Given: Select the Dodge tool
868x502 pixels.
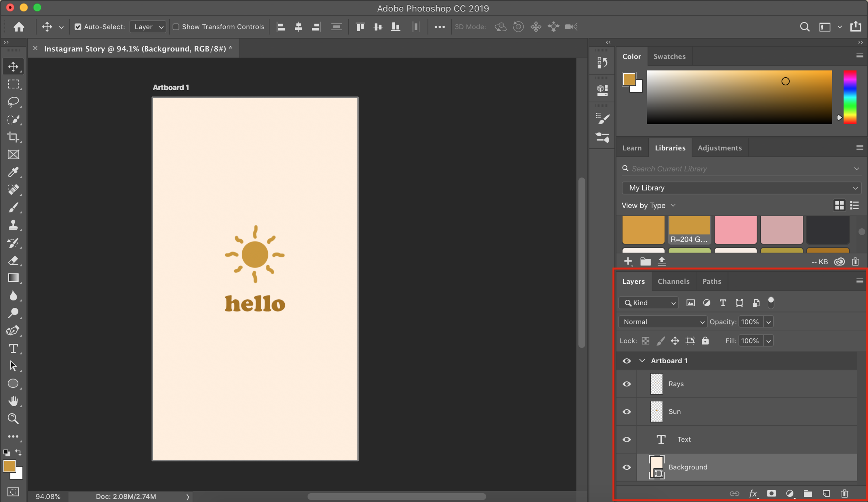Looking at the screenshot, I should tap(13, 313).
